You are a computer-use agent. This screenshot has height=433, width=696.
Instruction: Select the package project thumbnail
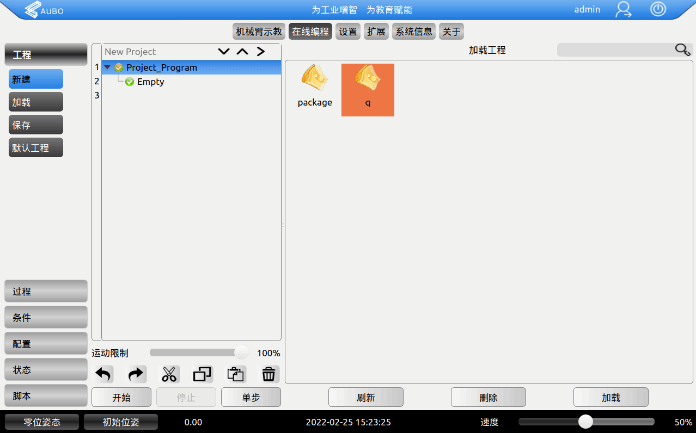tap(314, 87)
